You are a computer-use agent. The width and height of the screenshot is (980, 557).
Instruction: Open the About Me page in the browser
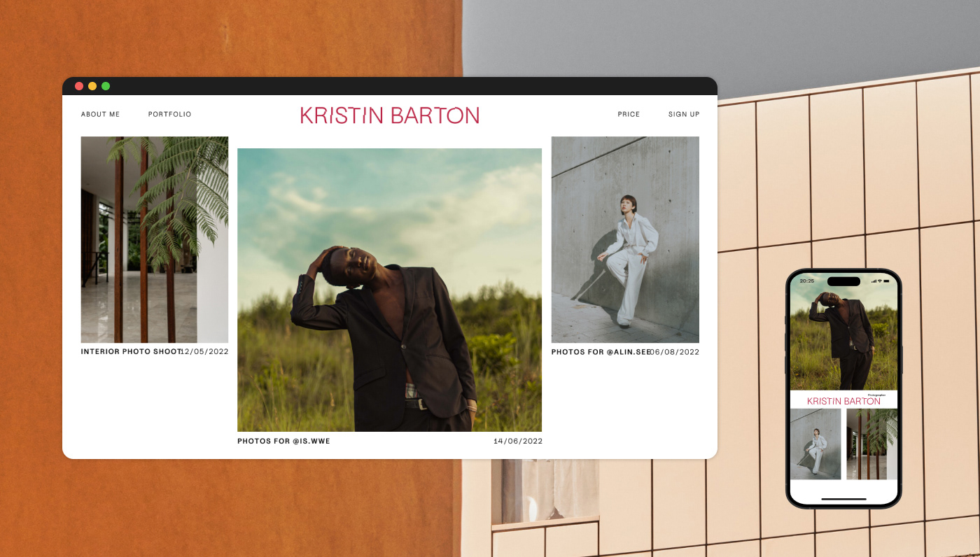100,114
